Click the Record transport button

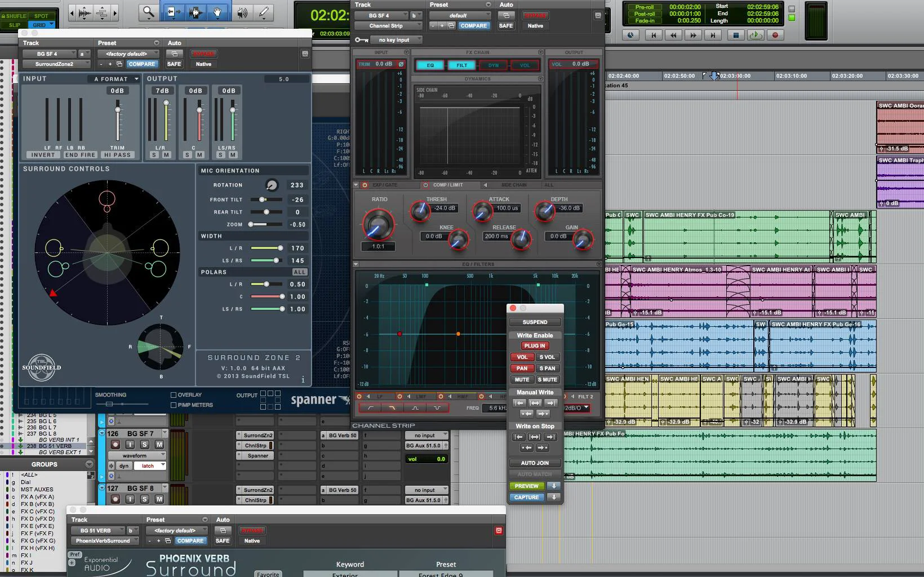pyautogui.click(x=775, y=35)
